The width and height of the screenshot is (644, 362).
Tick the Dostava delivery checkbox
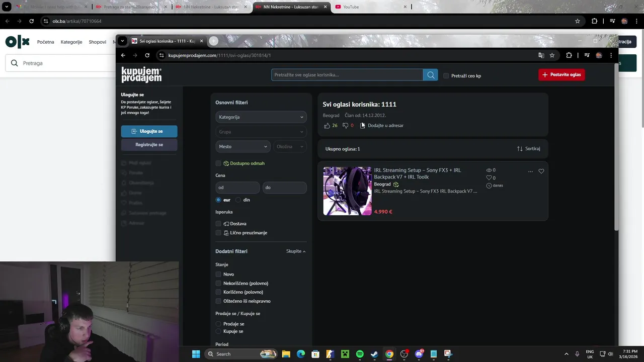pyautogui.click(x=218, y=224)
